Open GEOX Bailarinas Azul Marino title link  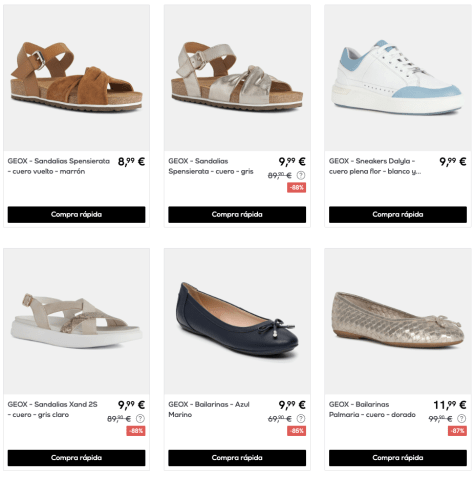tap(209, 409)
